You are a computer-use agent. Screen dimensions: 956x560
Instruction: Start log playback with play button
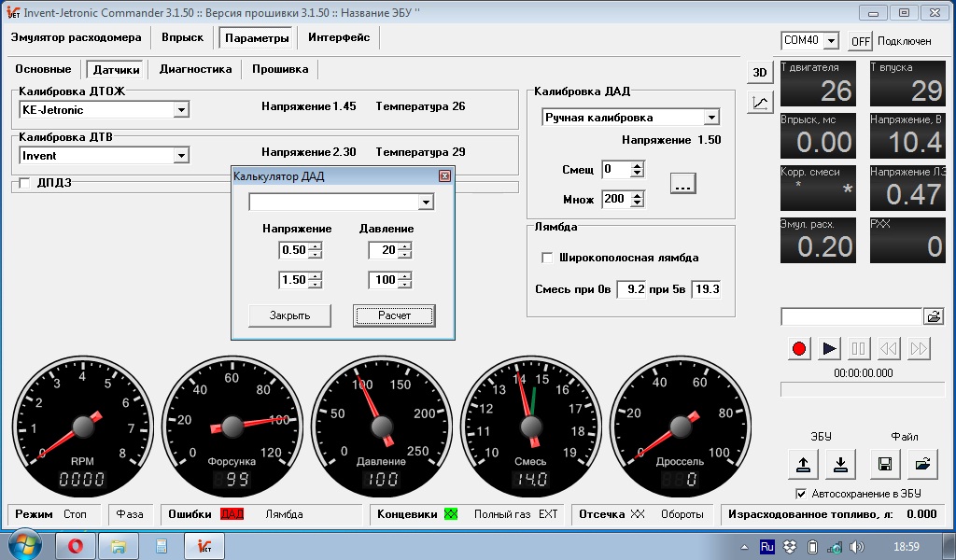(829, 348)
